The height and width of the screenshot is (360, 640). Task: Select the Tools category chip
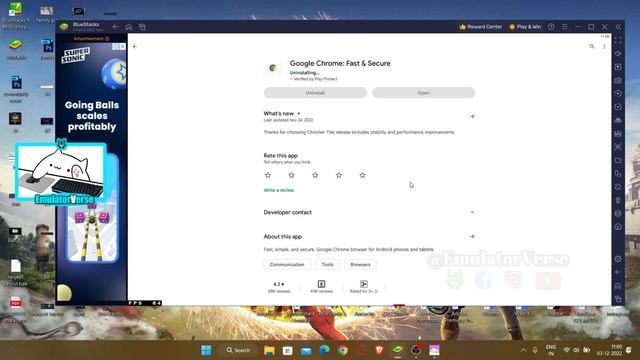(327, 264)
